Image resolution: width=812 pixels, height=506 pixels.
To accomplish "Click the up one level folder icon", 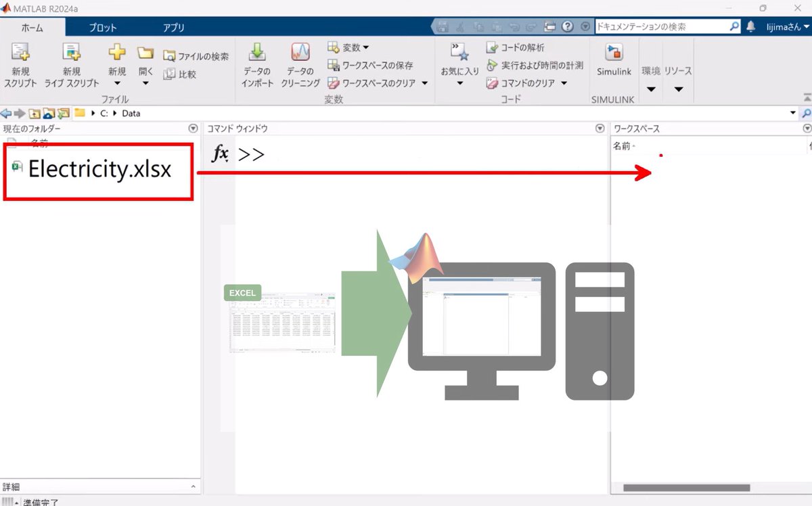I will pos(34,113).
